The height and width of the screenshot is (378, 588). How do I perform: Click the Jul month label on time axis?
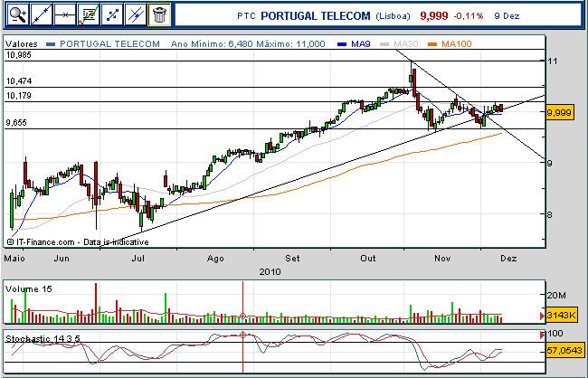tap(139, 259)
